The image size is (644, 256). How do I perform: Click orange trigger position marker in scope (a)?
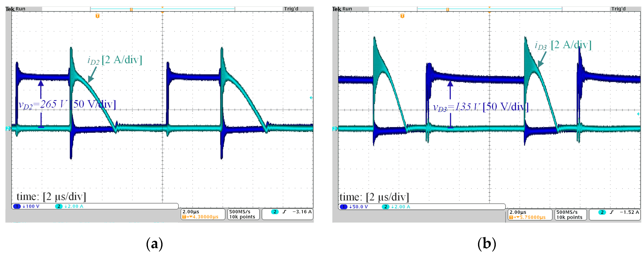coord(98,16)
